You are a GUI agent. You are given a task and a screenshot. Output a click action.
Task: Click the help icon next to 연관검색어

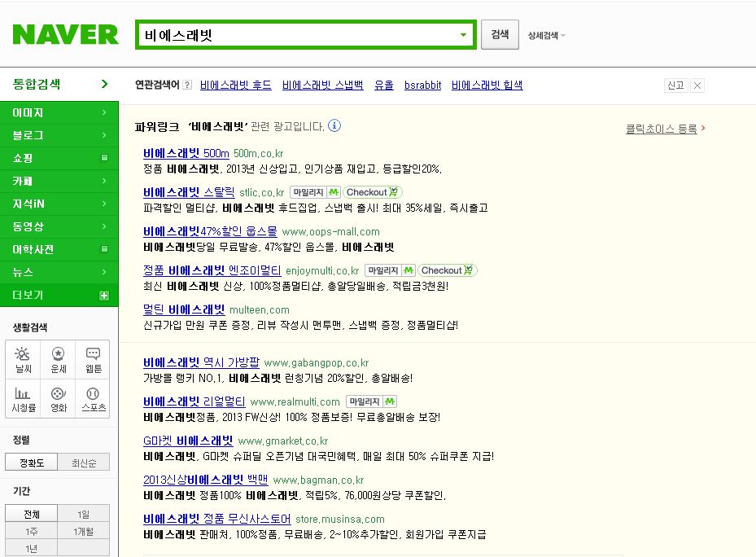click(187, 85)
